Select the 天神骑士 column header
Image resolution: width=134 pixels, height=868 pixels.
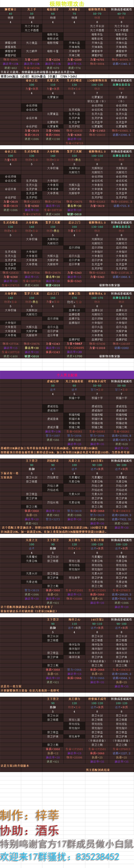(74, 9)
